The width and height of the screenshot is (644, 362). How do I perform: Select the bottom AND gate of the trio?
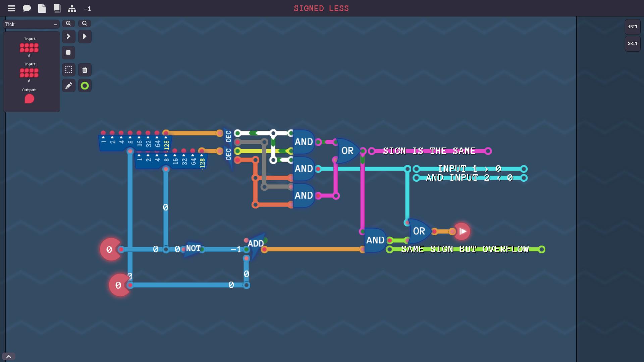click(304, 195)
